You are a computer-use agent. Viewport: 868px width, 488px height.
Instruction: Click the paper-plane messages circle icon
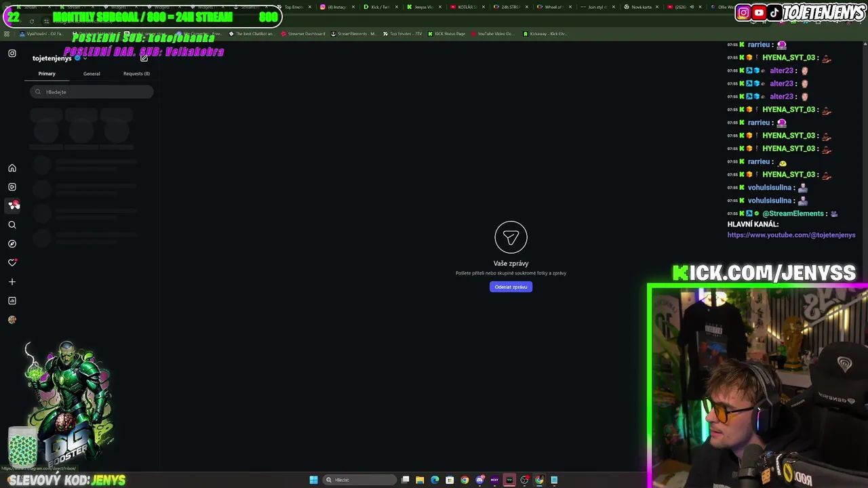click(x=511, y=237)
